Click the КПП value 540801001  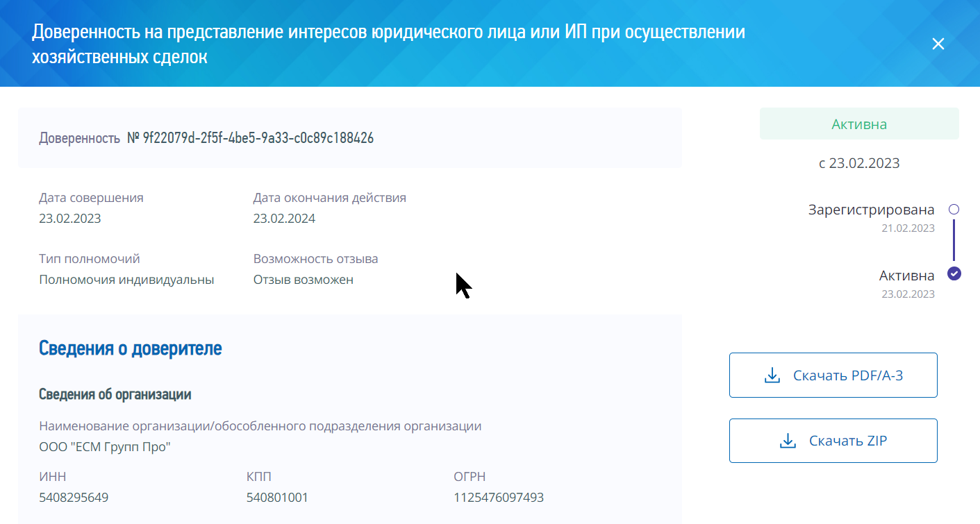pyautogui.click(x=277, y=498)
